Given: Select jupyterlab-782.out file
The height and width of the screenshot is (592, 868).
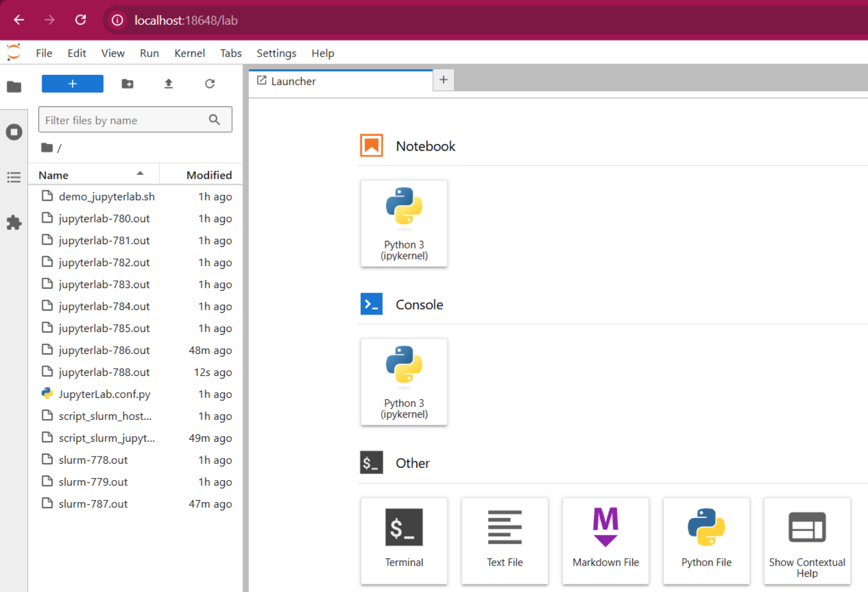Looking at the screenshot, I should click(135, 262).
